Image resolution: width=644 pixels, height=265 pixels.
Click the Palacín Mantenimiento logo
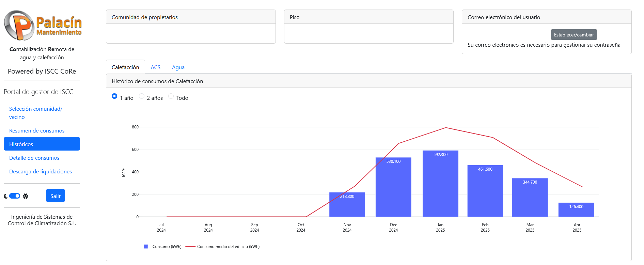click(x=43, y=26)
